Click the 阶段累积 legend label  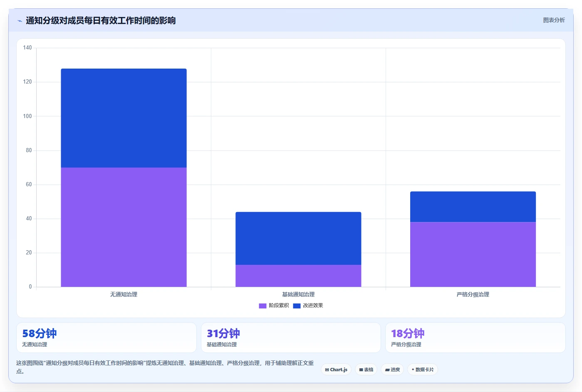(x=279, y=306)
